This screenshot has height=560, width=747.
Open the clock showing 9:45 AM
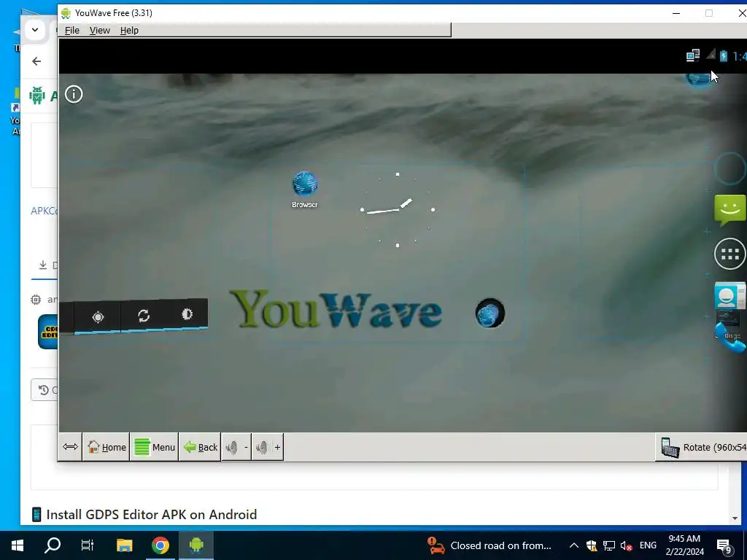tap(684, 545)
